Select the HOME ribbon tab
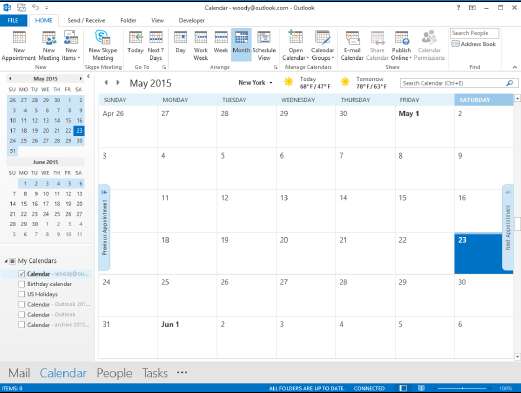The height and width of the screenshot is (393, 521). pos(44,20)
